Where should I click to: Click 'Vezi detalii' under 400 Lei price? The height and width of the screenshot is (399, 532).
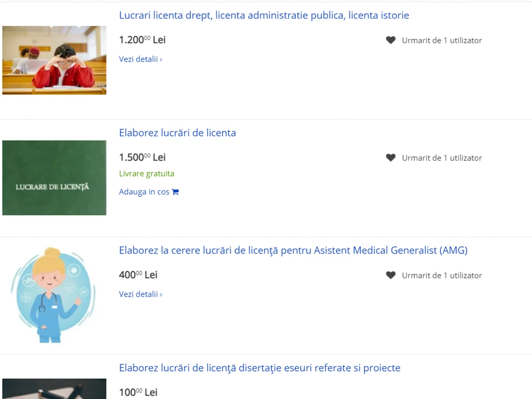click(x=141, y=294)
